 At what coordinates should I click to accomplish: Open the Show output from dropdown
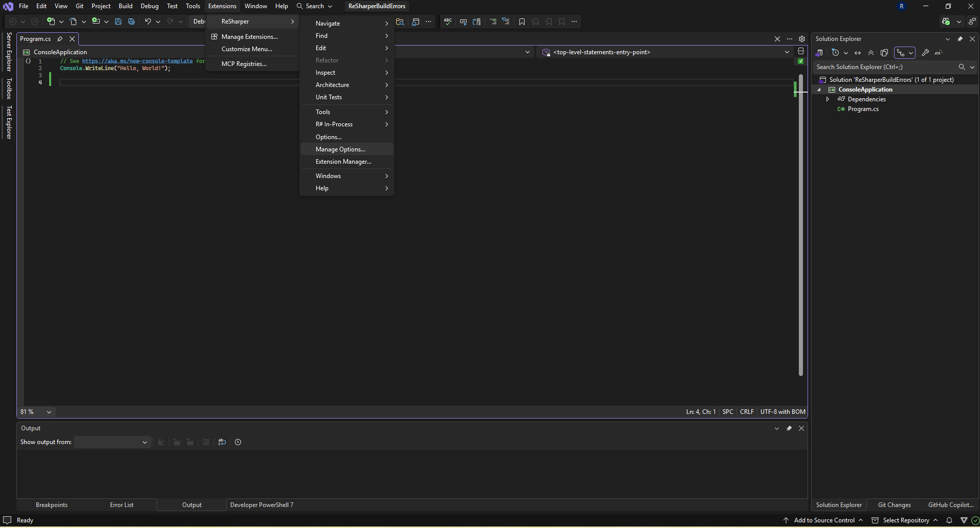click(x=112, y=442)
